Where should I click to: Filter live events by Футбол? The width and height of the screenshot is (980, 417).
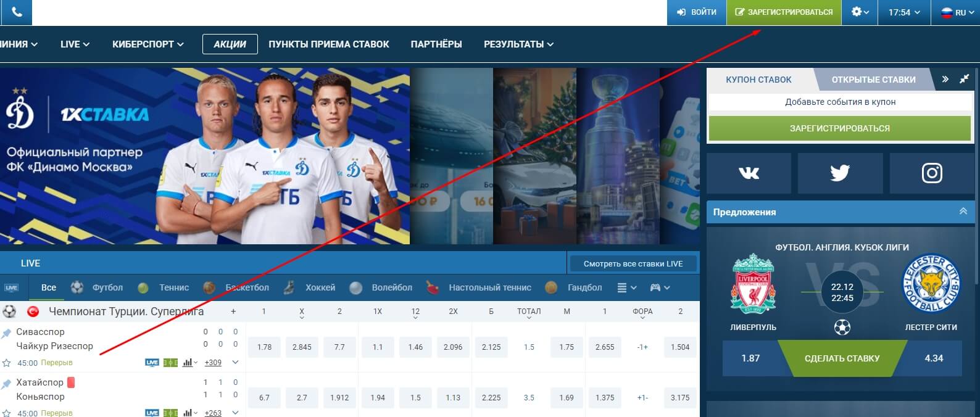[x=97, y=287]
